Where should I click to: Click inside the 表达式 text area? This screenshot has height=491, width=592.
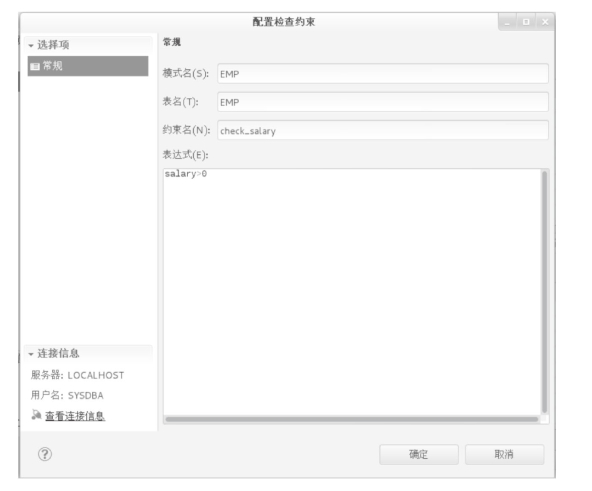(x=352, y=292)
